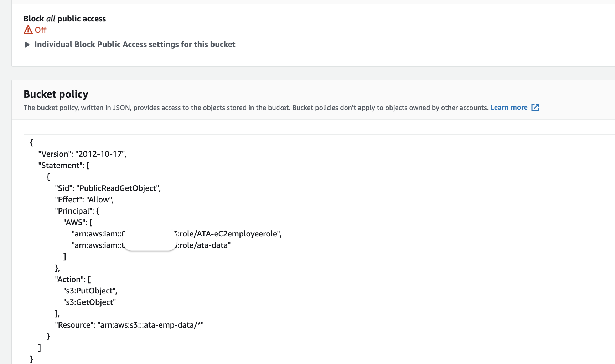Click the "Principal": { line
The image size is (615, 364).
point(77,211)
